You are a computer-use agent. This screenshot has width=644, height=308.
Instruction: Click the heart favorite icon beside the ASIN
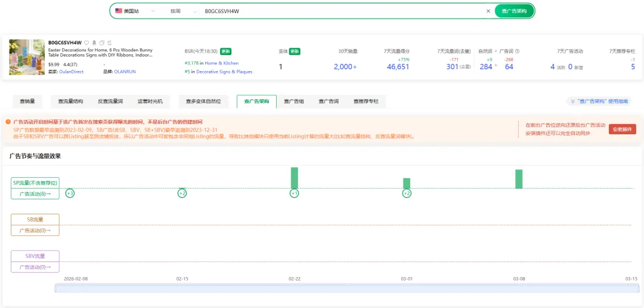tap(86, 43)
